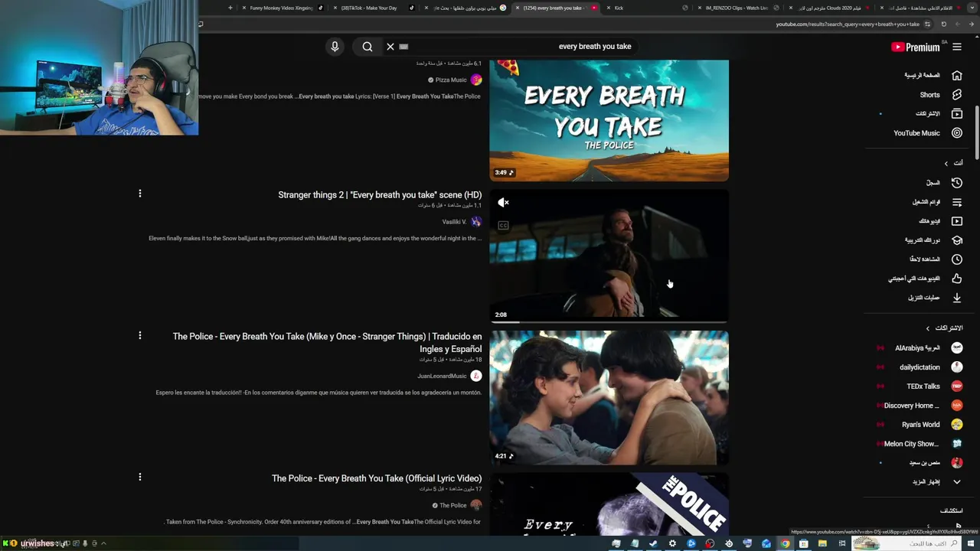Expand the Subscriptions section header chevron
The height and width of the screenshot is (551, 980).
click(x=928, y=328)
